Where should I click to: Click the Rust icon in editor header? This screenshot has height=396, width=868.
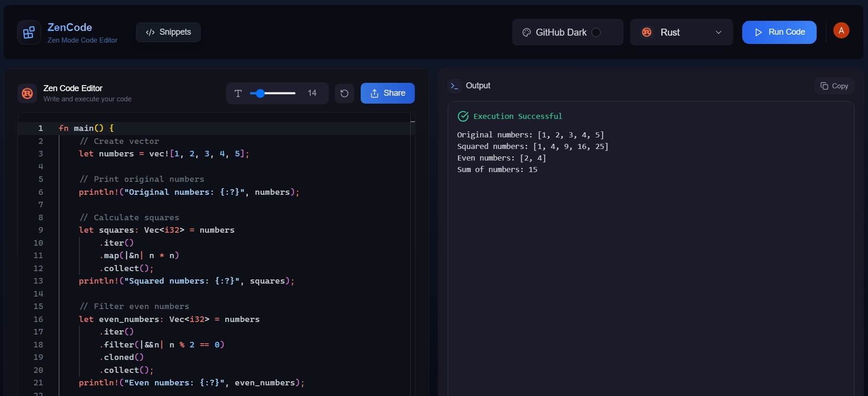point(27,93)
